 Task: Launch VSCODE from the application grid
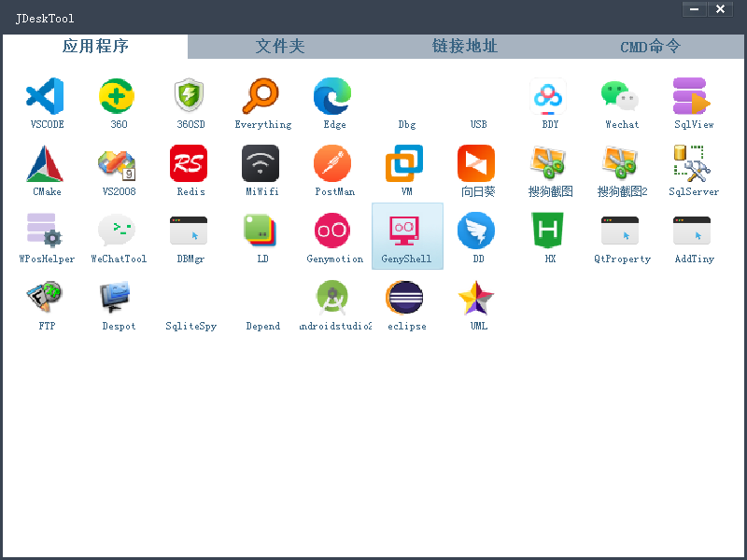click(x=46, y=98)
